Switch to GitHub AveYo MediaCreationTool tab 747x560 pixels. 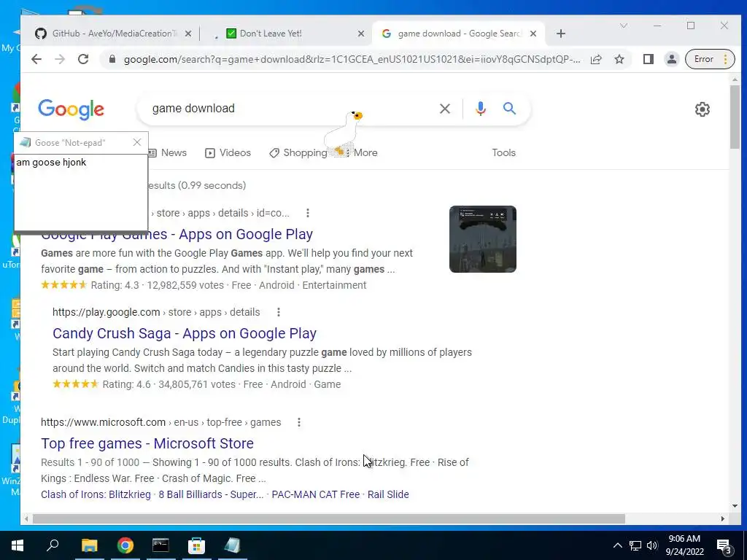[115, 34]
